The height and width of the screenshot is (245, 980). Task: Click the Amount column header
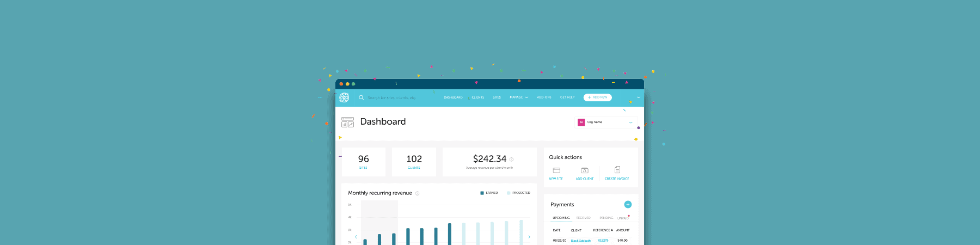coord(623,230)
